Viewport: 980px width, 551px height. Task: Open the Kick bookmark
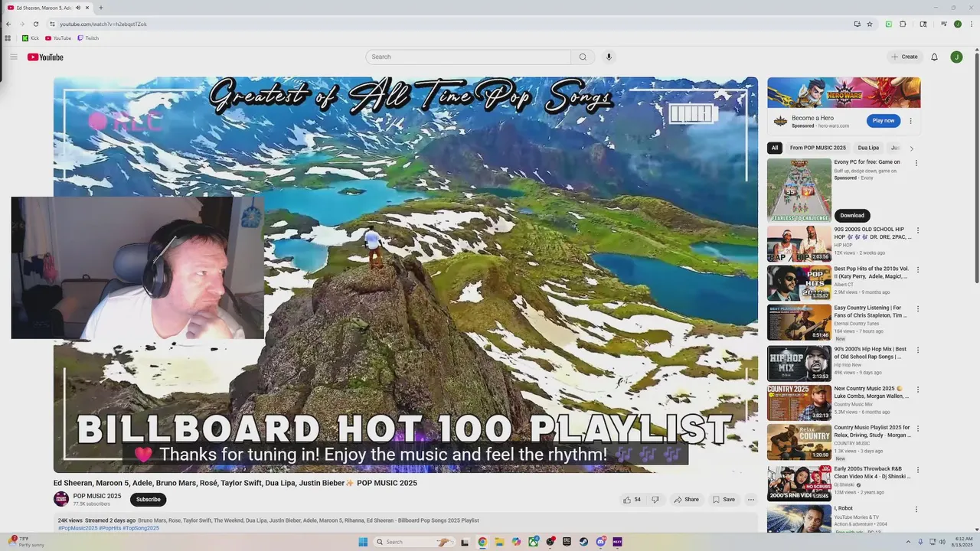click(31, 37)
